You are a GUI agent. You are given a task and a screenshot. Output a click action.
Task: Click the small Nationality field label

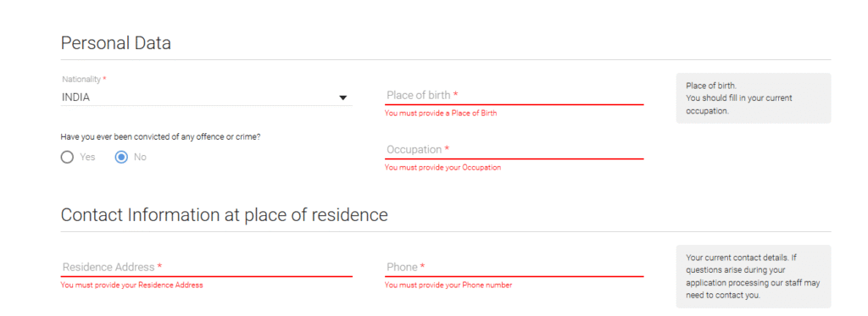81,79
